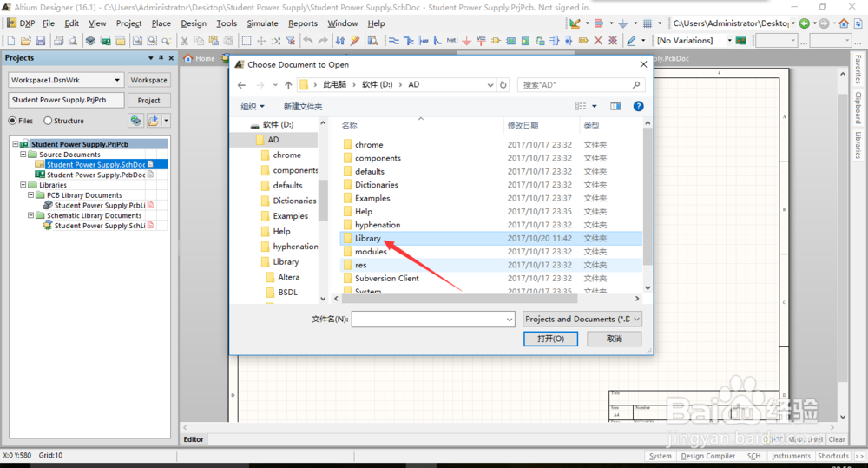
Task: Click the 取消 cancel button
Action: 614,339
